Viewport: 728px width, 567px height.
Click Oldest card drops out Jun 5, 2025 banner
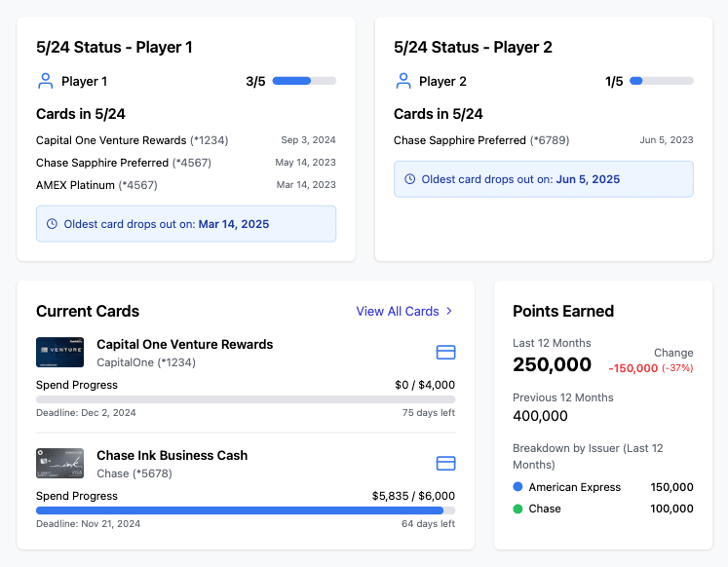(544, 179)
